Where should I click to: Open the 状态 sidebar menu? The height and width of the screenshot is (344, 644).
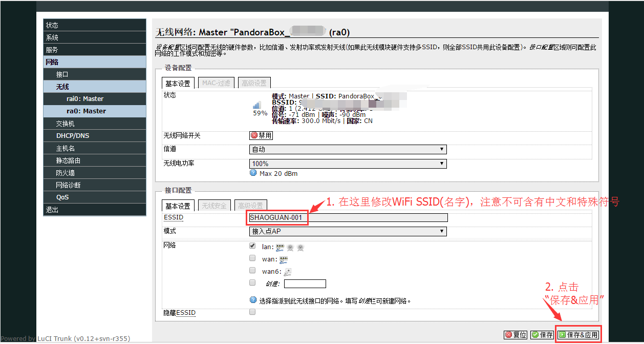[x=95, y=25]
